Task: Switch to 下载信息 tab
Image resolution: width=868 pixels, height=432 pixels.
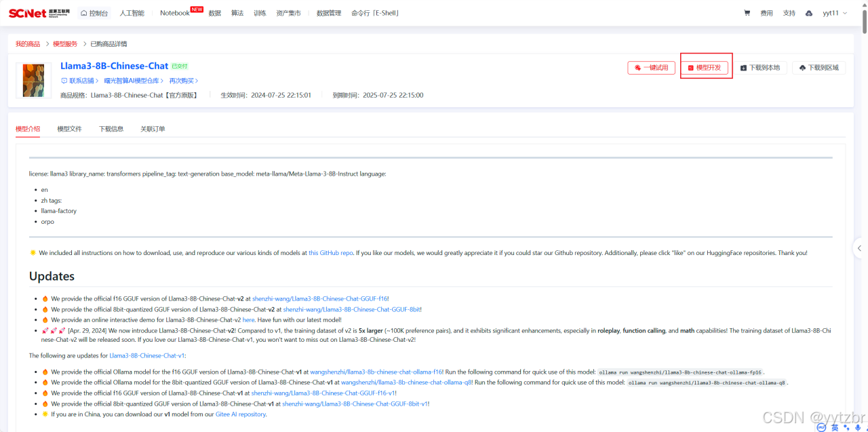Action: [111, 129]
